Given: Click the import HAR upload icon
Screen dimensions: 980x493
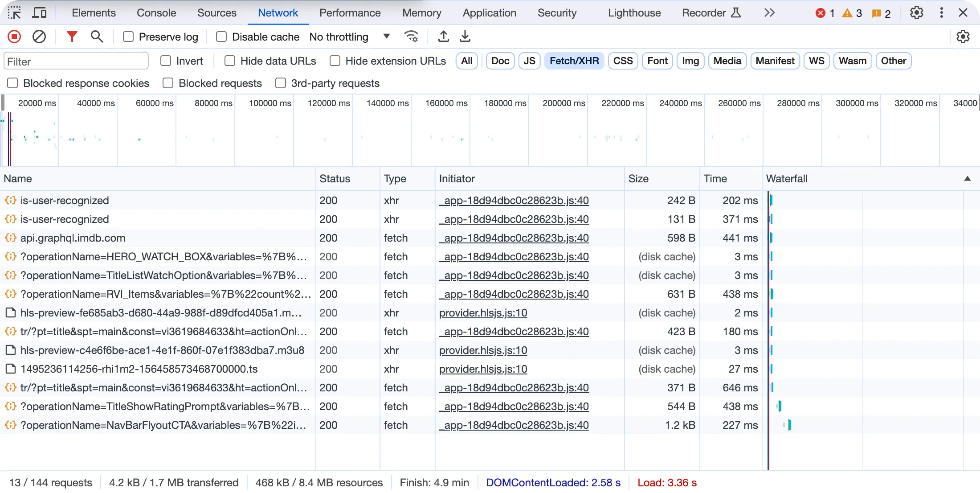Looking at the screenshot, I should (x=443, y=37).
